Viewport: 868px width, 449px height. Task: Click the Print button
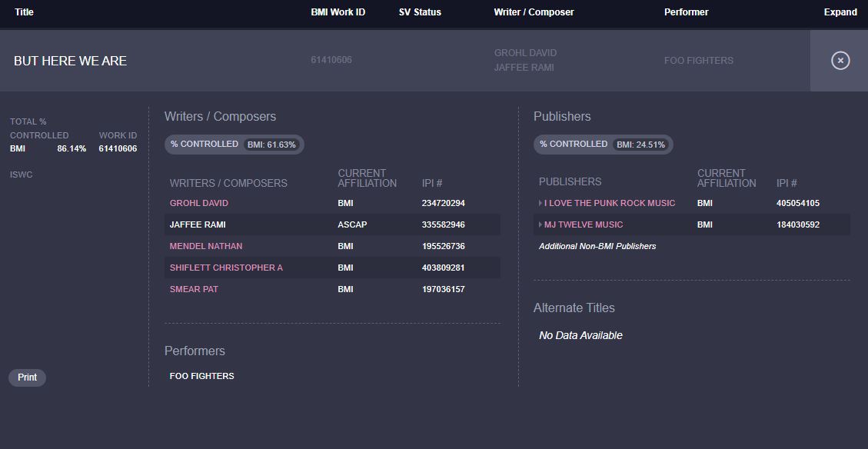(27, 377)
